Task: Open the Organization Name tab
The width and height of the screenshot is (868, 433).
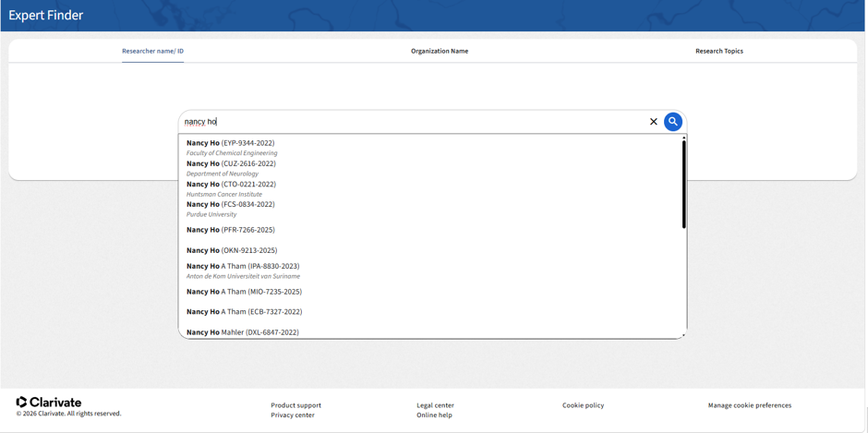Action: [x=440, y=51]
